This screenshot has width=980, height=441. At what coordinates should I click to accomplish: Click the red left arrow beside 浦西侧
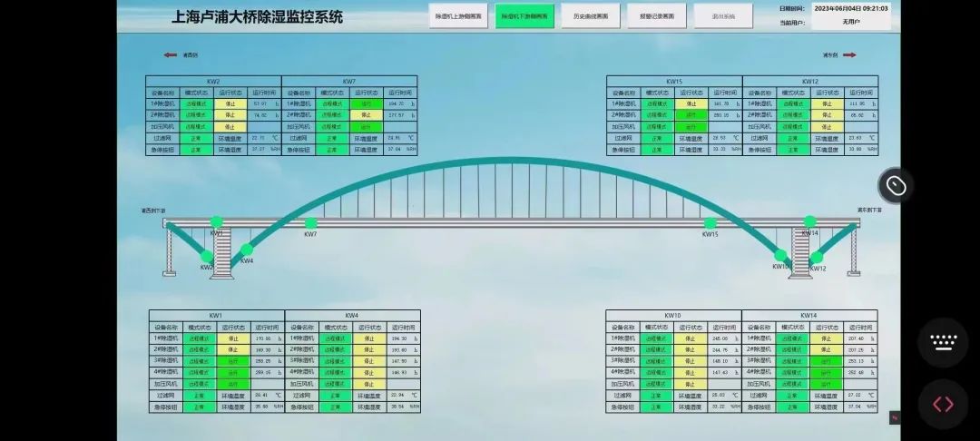pyautogui.click(x=171, y=55)
